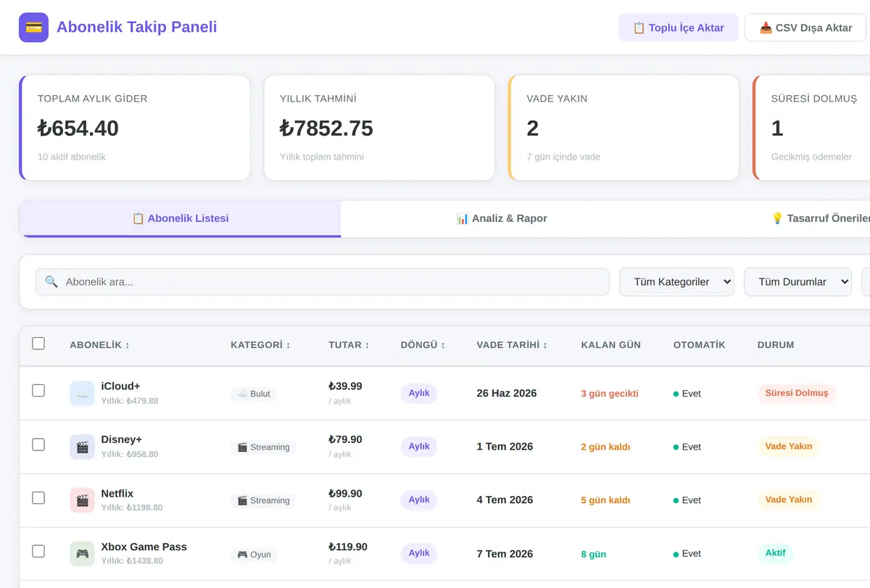Image resolution: width=870 pixels, height=588 pixels.
Task: Click the Süresi Dolmuş status badge
Action: [x=797, y=393]
